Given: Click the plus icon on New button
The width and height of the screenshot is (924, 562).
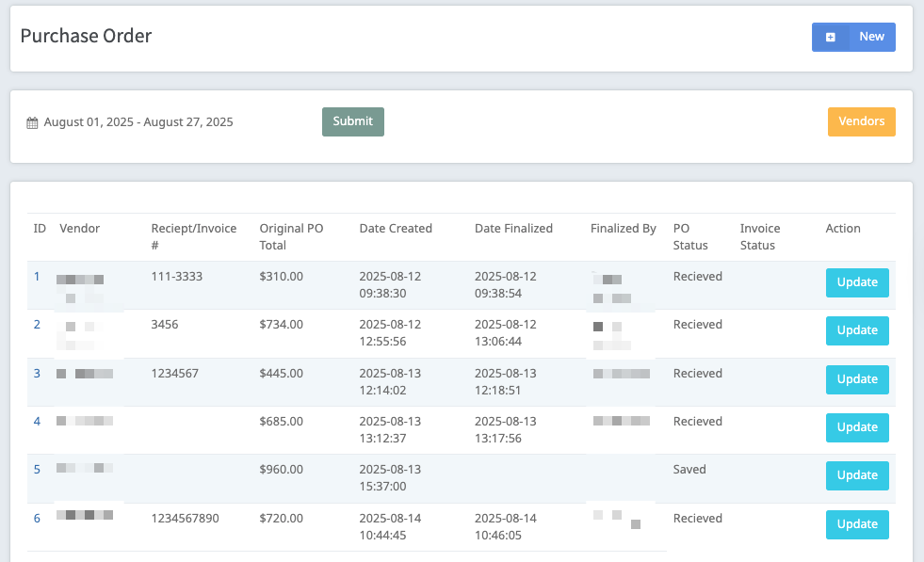Looking at the screenshot, I should pyautogui.click(x=831, y=37).
